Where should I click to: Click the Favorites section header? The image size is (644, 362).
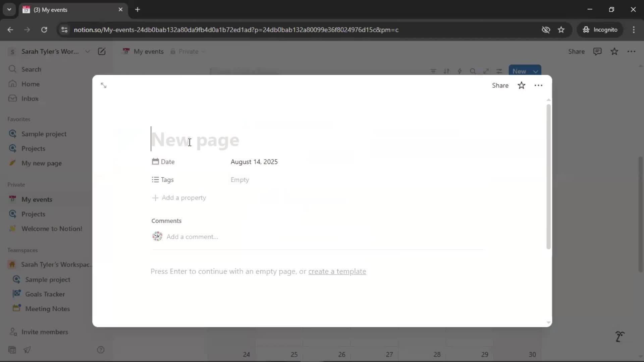click(19, 119)
